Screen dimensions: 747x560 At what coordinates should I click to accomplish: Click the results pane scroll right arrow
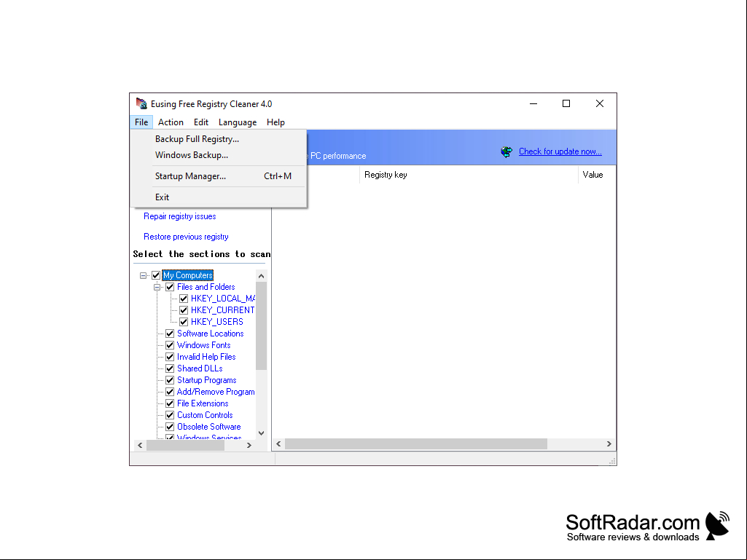click(x=609, y=443)
